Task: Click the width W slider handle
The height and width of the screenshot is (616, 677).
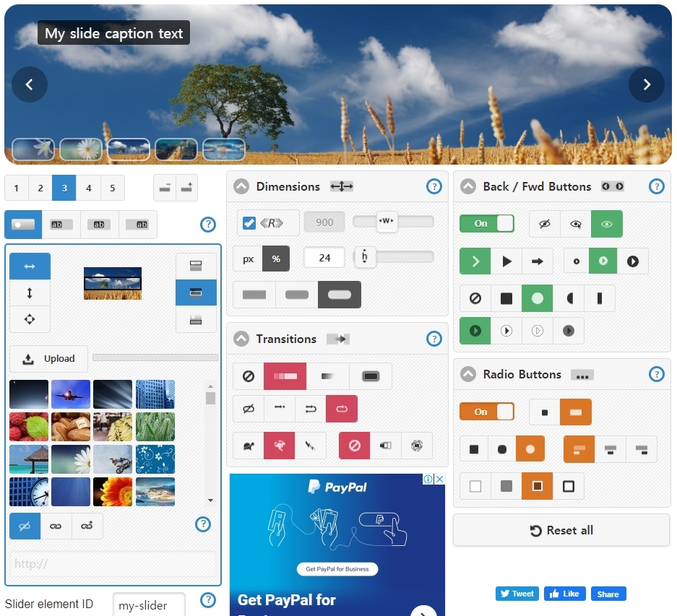Action: (387, 222)
